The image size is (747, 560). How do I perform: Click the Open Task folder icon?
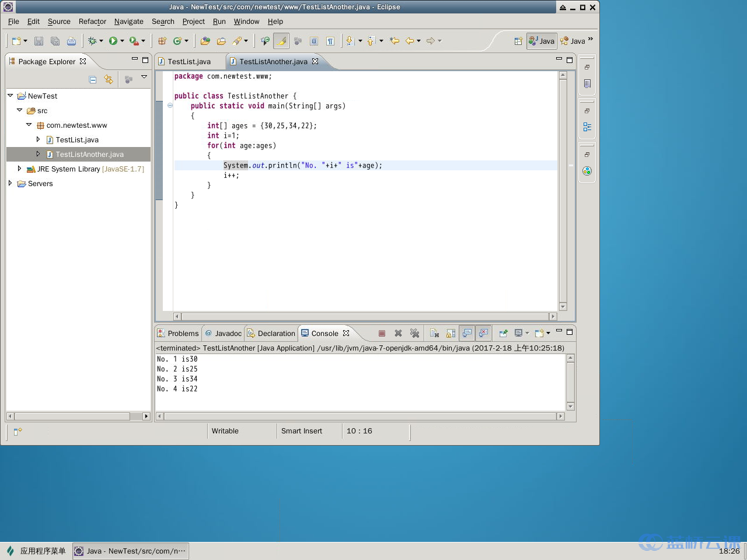point(221,41)
